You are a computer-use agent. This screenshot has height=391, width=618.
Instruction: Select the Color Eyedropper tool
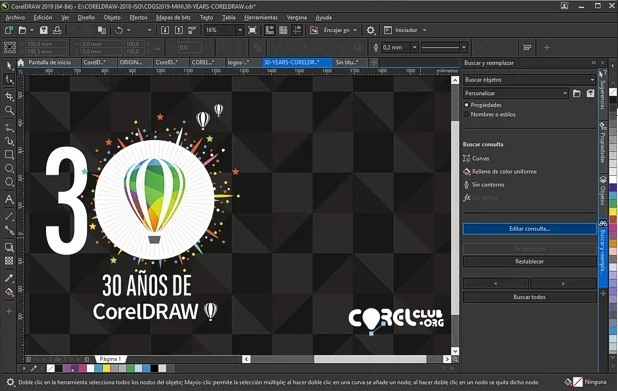click(9, 278)
